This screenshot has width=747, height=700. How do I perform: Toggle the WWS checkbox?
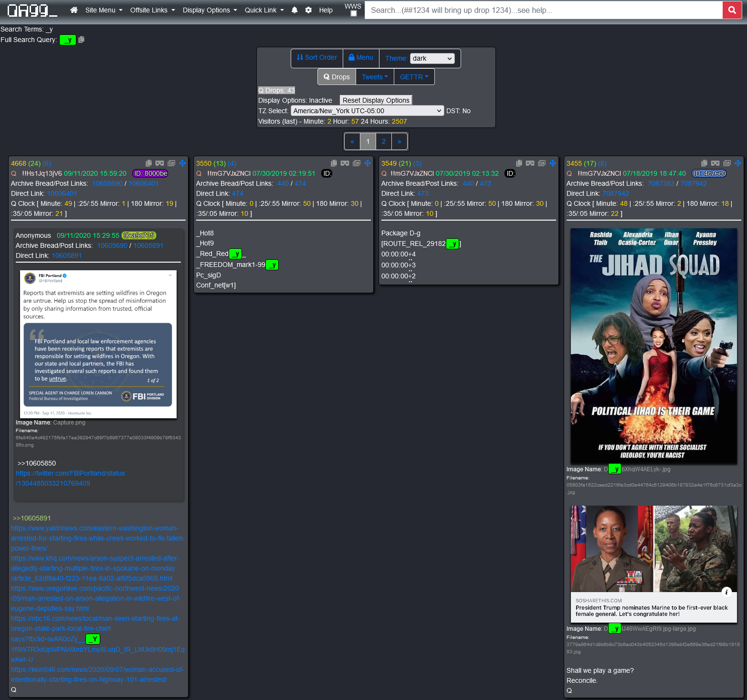tap(354, 13)
